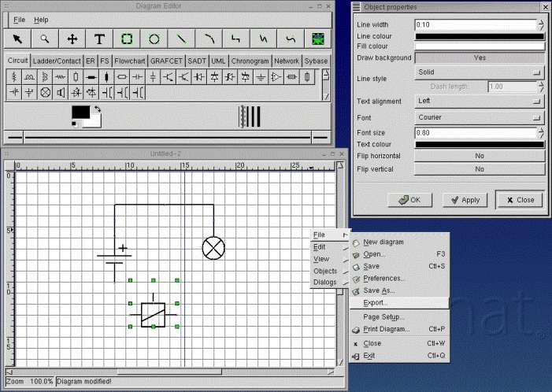The image size is (552, 392).
Task: Switch to the Flowchart sheet tab
Action: (x=129, y=61)
